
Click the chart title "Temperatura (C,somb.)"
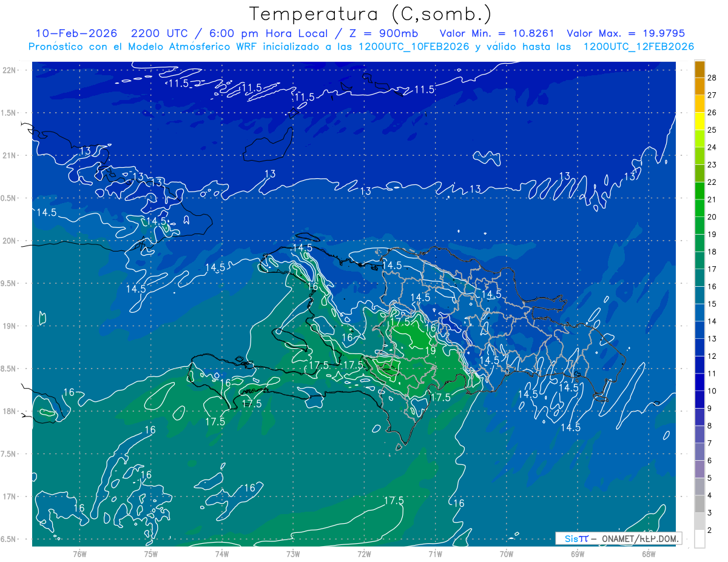[x=369, y=15]
